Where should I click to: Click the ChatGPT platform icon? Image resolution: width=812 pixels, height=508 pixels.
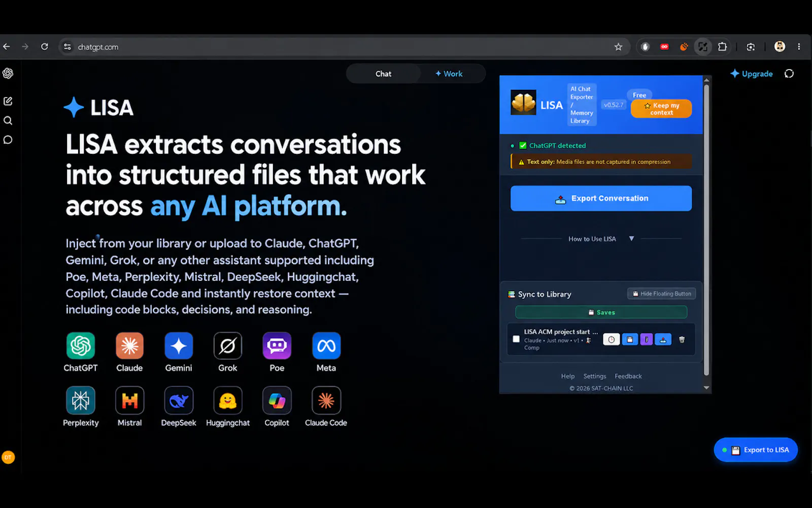(x=81, y=346)
